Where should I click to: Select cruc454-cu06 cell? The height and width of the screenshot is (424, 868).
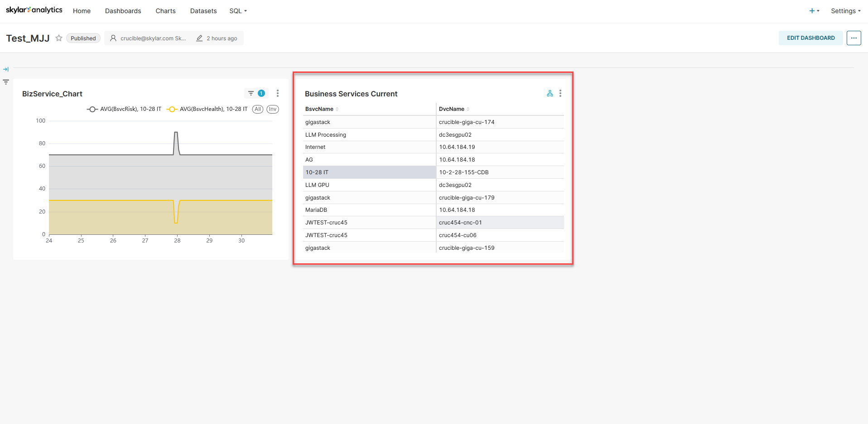[500, 235]
